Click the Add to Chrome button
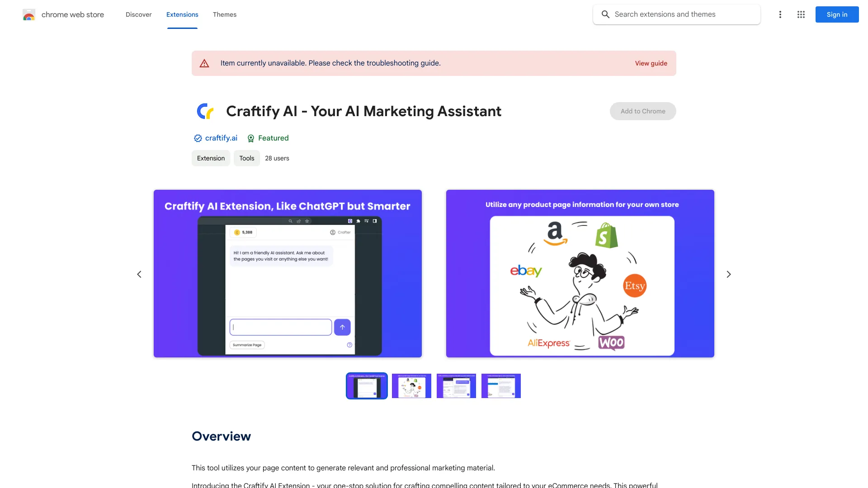The width and height of the screenshot is (868, 488). [x=643, y=111]
